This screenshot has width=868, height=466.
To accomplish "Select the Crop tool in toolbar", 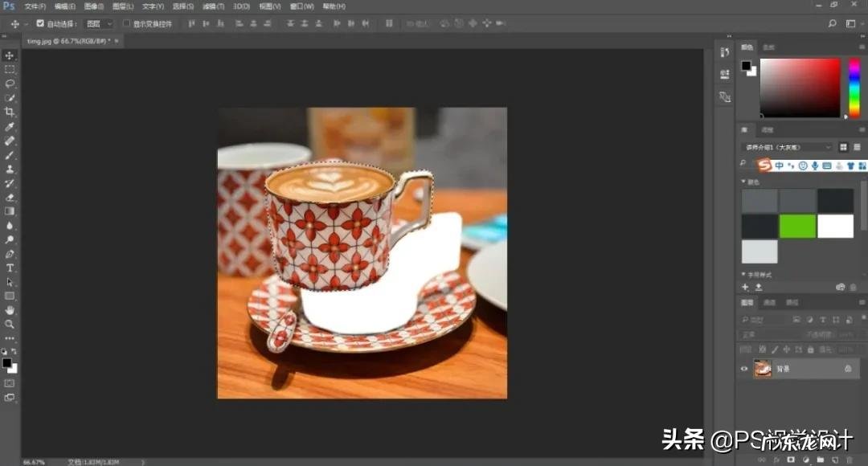I will 10,112.
